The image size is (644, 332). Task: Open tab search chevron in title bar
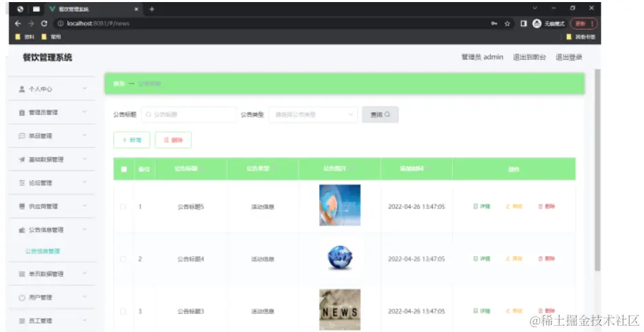535,8
